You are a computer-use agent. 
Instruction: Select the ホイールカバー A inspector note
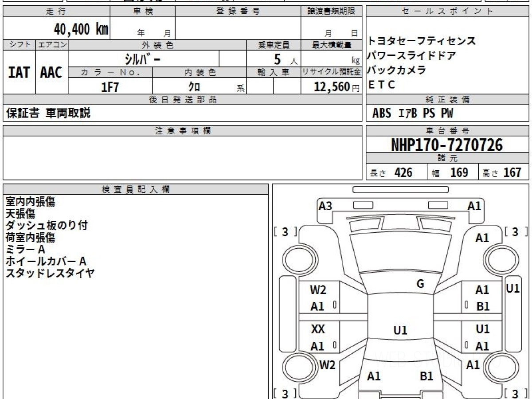click(46, 261)
